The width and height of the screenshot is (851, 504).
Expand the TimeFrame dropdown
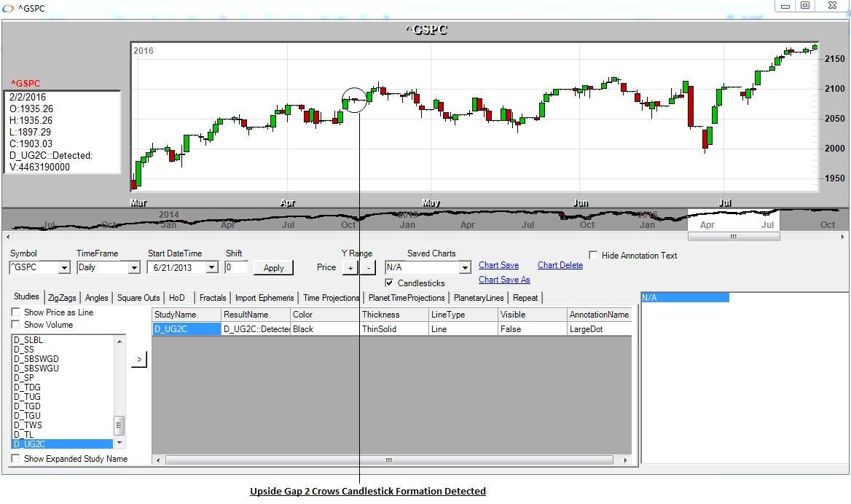(x=133, y=268)
